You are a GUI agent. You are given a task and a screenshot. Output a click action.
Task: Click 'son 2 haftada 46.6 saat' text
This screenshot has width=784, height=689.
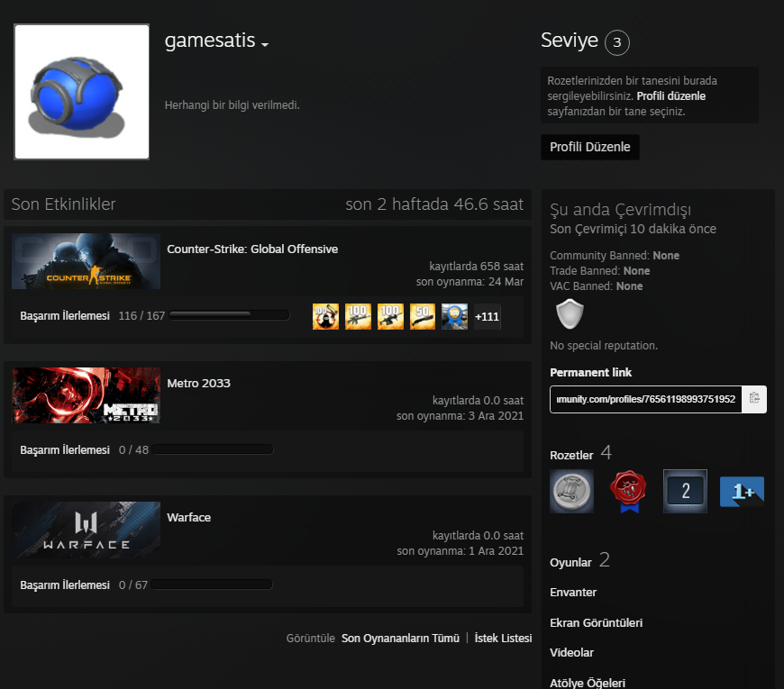point(434,204)
